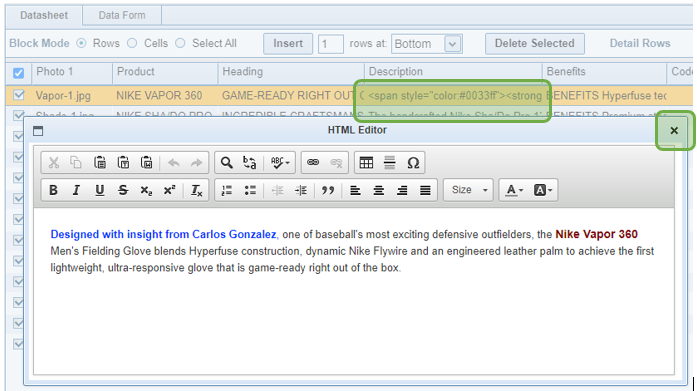The image size is (697, 391).
Task: Insert a link via the Link icon
Action: pyautogui.click(x=313, y=163)
